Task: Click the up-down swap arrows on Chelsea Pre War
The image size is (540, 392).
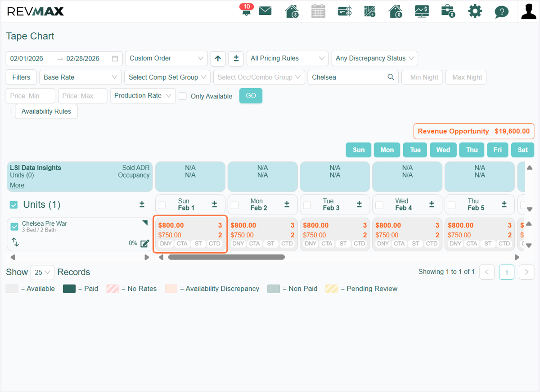Action: click(x=15, y=242)
